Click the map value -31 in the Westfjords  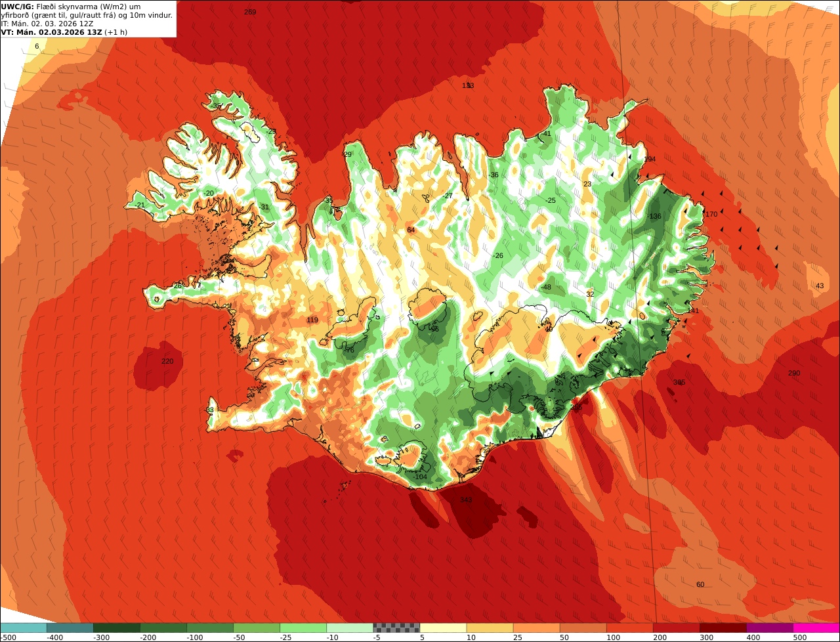(x=264, y=207)
